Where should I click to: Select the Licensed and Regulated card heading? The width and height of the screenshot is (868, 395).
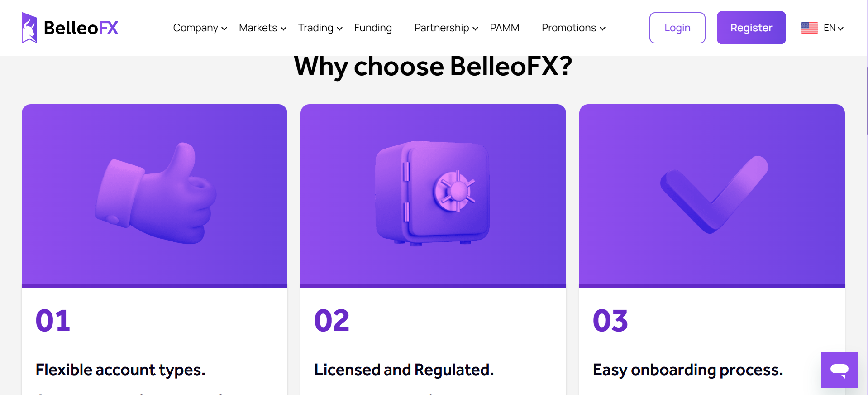pyautogui.click(x=404, y=370)
